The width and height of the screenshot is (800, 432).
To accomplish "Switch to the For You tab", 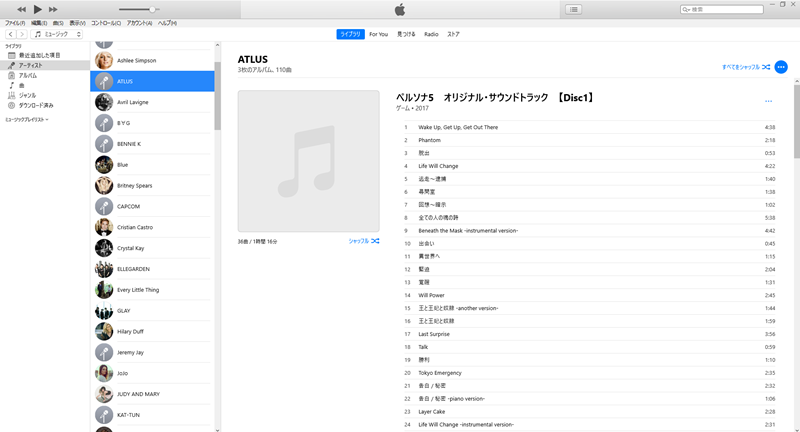I will (379, 34).
